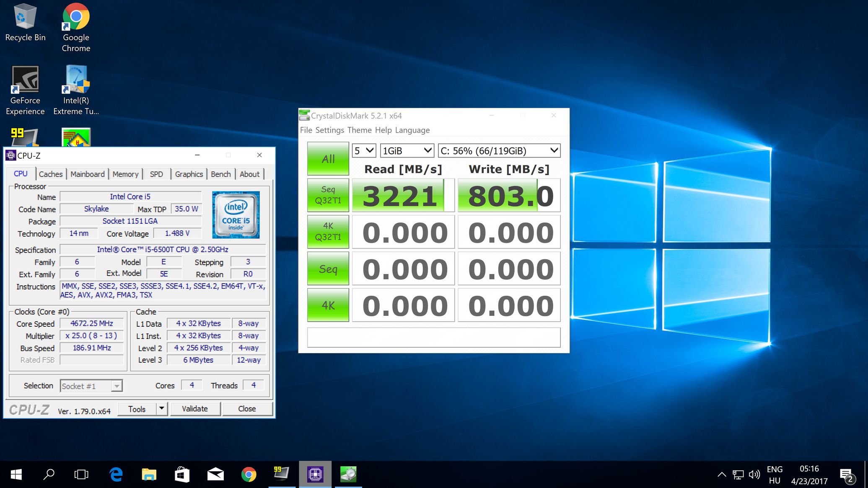Run the Seq benchmark test
The width and height of the screenshot is (868, 488).
point(328,269)
